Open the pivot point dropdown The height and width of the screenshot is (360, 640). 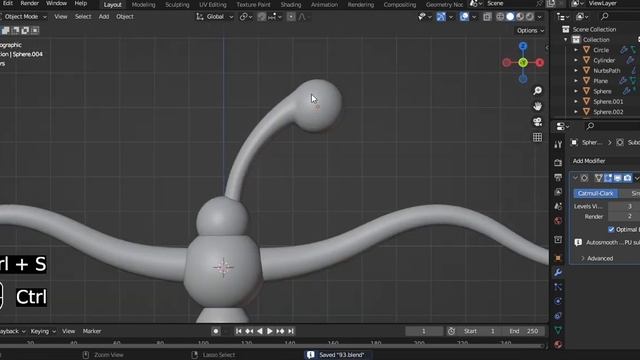click(x=245, y=17)
